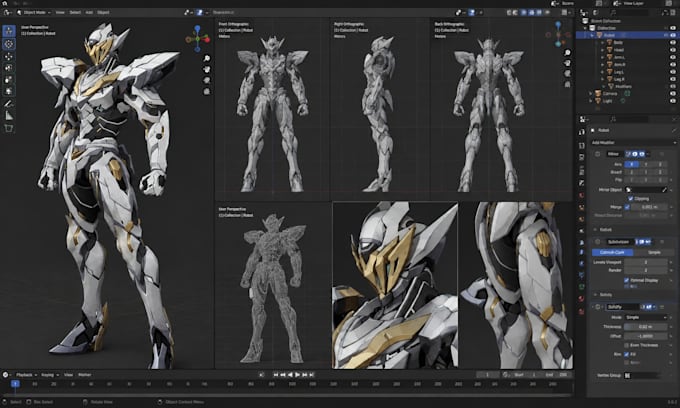Expand the Light item in outliner
This screenshot has height=408, width=680.
coord(590,101)
